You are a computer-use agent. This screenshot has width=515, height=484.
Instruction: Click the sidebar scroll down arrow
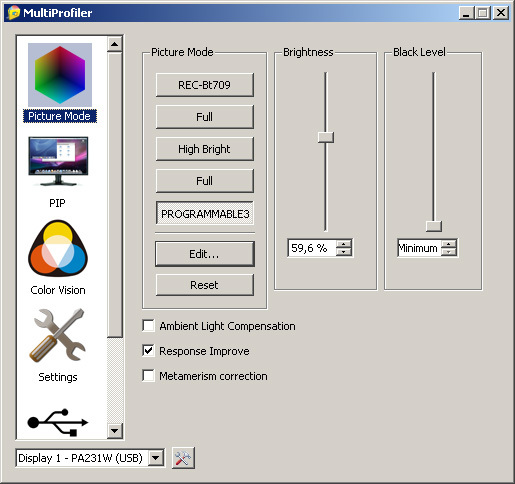(114, 431)
